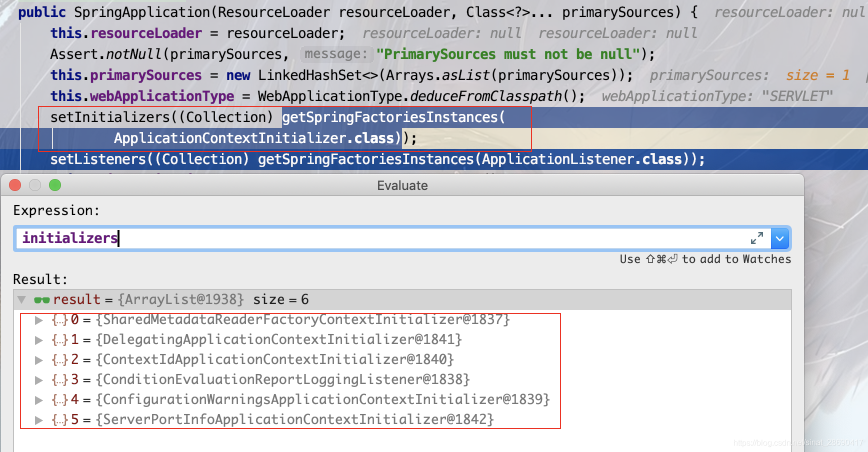Image resolution: width=868 pixels, height=452 pixels.
Task: Click the Result: label
Action: tap(40, 279)
